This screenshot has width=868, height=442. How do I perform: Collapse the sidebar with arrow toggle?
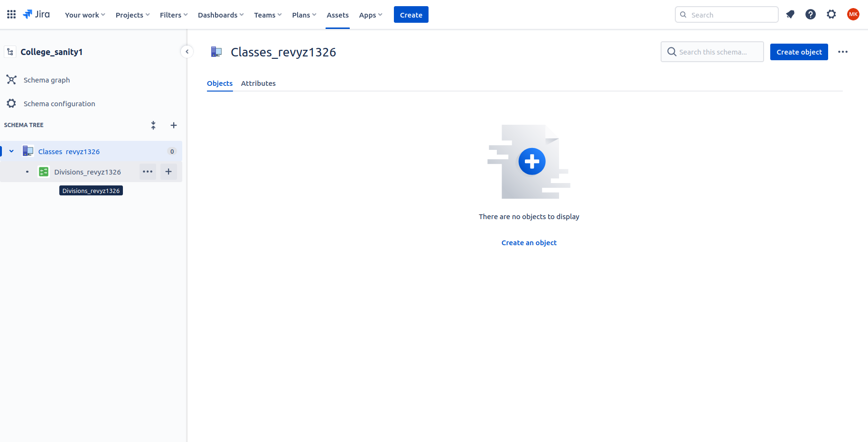[x=187, y=52]
